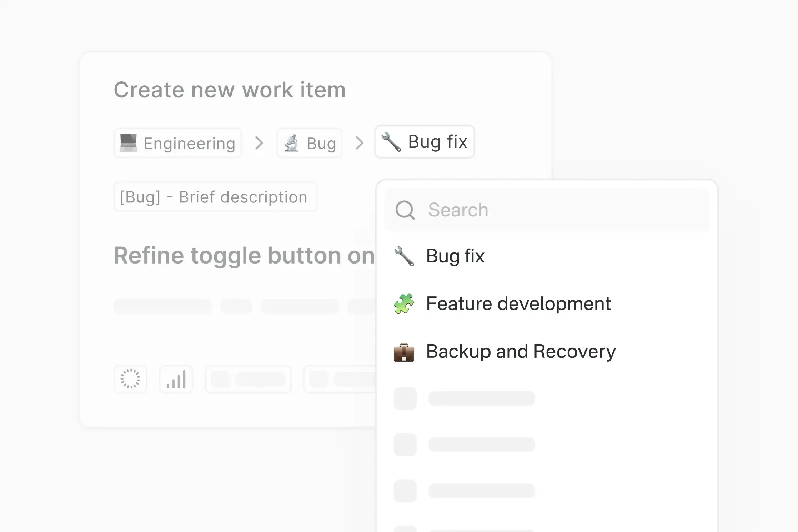This screenshot has height=532, width=798.
Task: Choose Feature development from the list
Action: 518,304
